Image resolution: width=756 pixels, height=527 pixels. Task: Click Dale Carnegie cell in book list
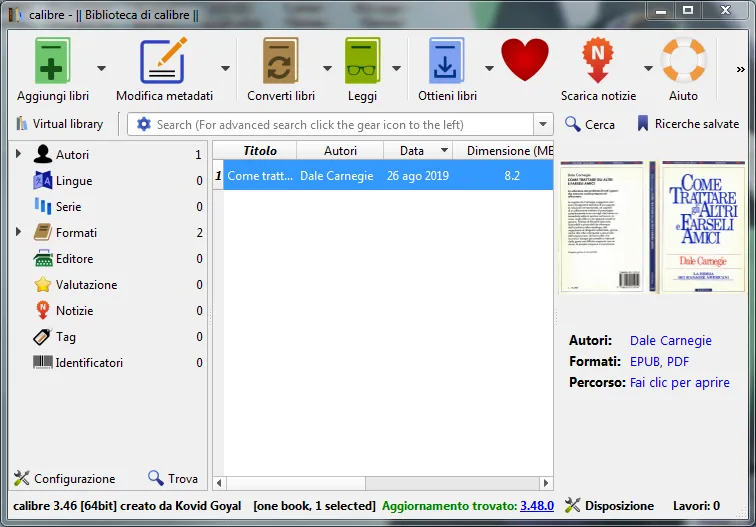(337, 176)
